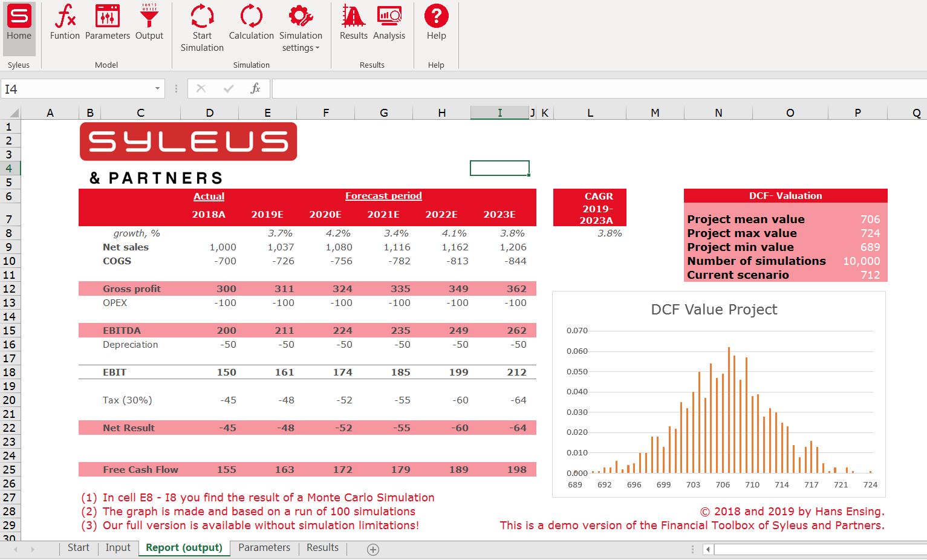Click the formula bar Cancel X icon

tap(201, 89)
